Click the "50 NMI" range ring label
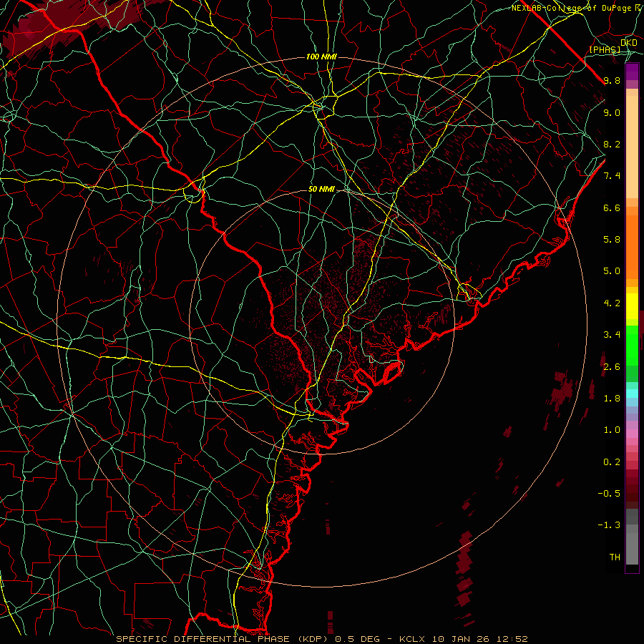 pos(321,190)
